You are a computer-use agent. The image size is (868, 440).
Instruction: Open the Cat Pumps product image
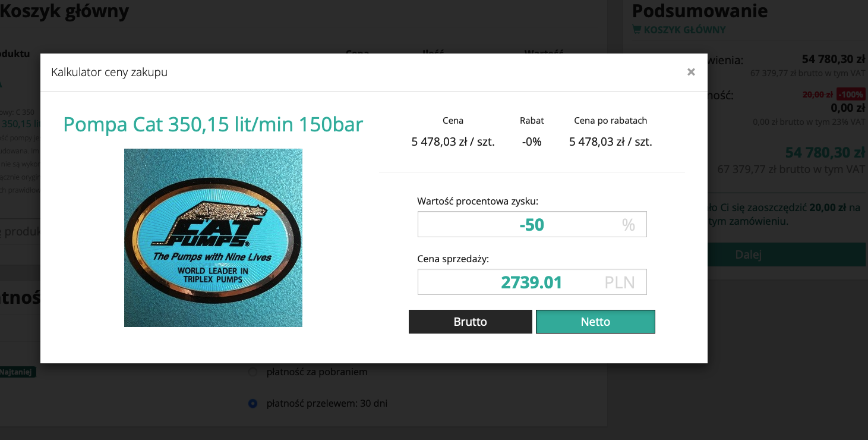coord(213,238)
